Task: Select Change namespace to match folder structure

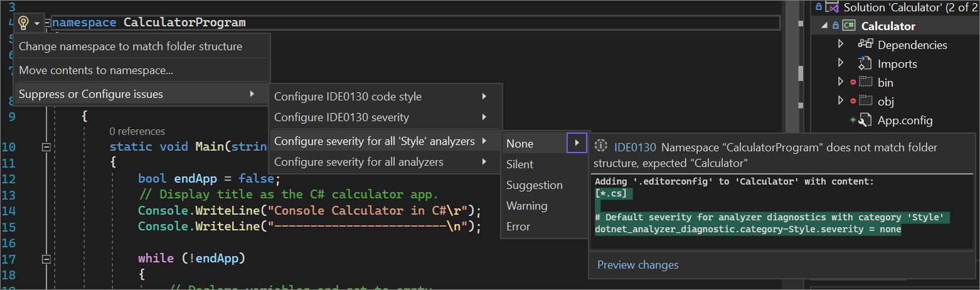Action: (x=130, y=46)
